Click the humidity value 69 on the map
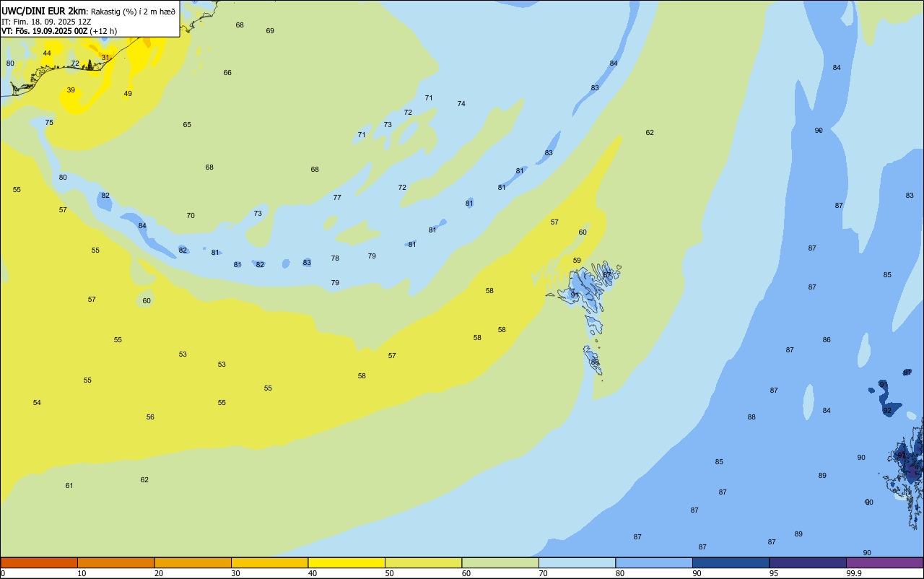Viewport: 924px width, 579px height. click(x=270, y=31)
